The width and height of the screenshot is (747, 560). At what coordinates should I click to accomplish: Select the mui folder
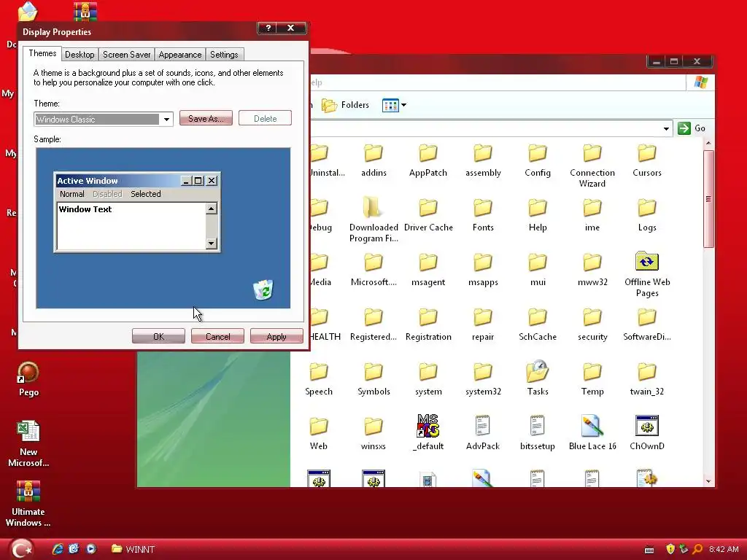(538, 270)
